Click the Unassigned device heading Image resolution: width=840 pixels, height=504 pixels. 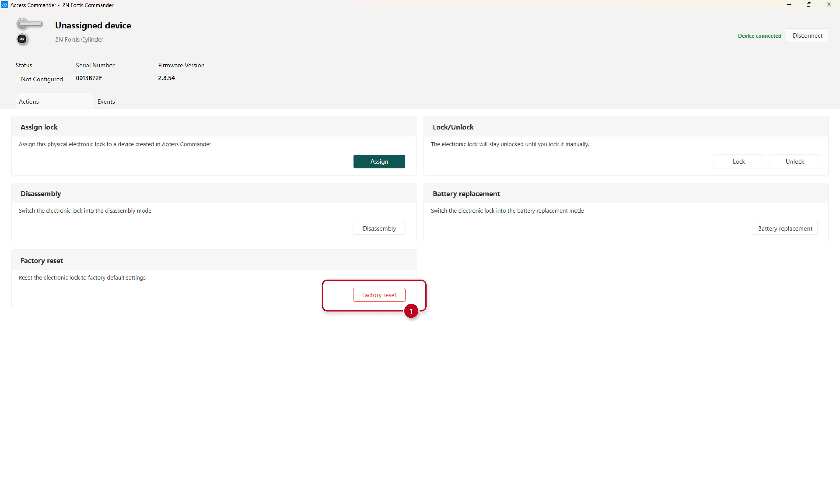pyautogui.click(x=93, y=25)
